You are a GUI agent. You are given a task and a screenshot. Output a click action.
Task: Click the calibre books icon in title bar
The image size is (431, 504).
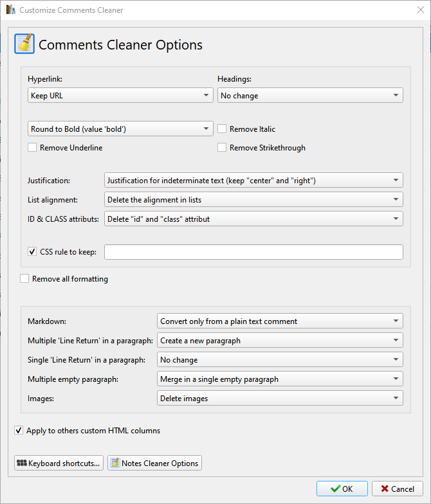click(x=10, y=10)
